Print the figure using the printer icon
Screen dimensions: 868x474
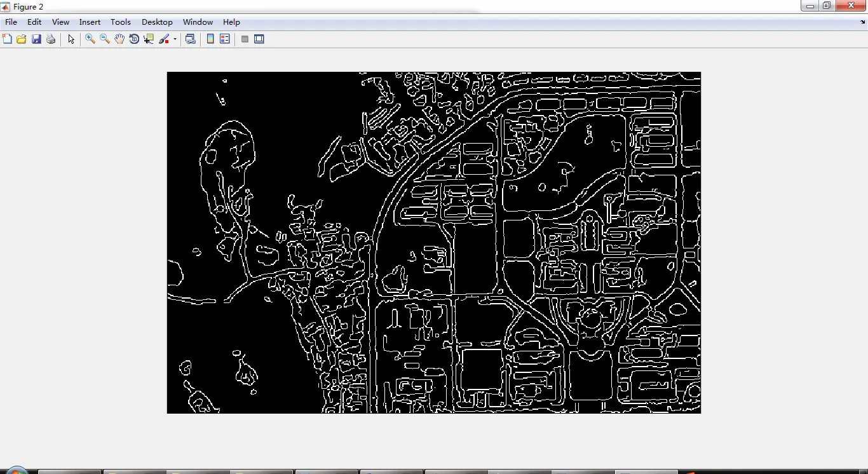51,39
